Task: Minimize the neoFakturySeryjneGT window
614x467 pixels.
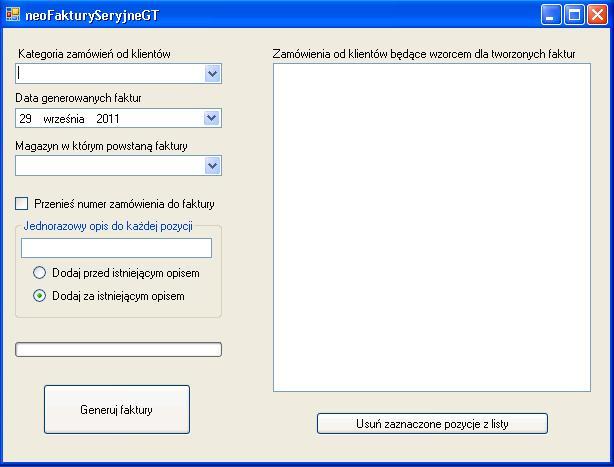Action: (551, 15)
